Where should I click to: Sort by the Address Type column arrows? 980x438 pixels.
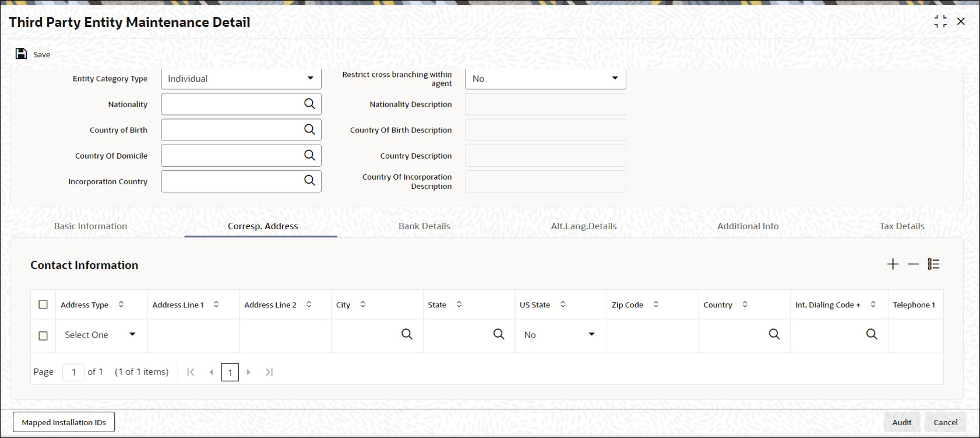click(121, 304)
